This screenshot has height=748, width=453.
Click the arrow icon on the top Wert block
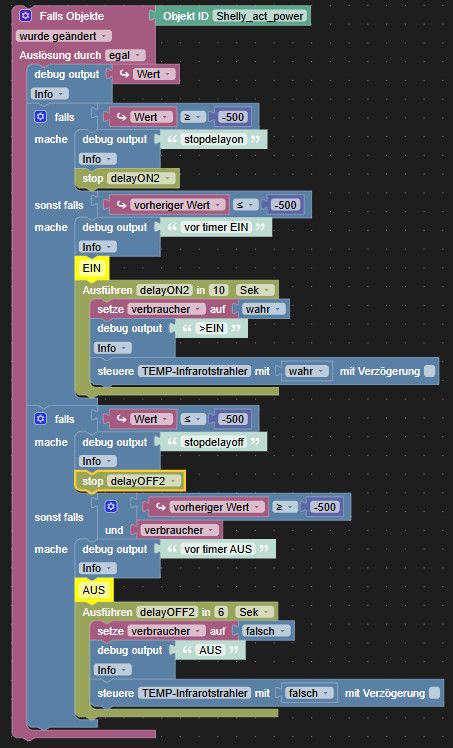(x=125, y=74)
